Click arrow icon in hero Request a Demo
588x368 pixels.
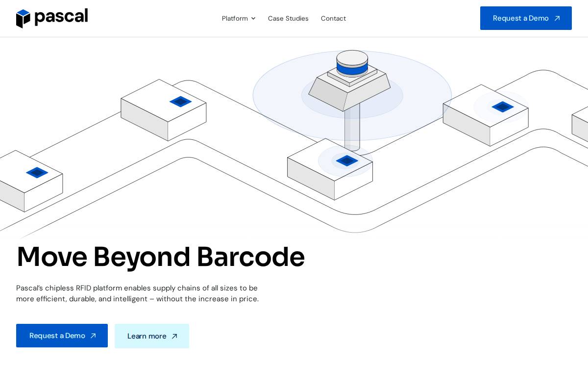93,336
